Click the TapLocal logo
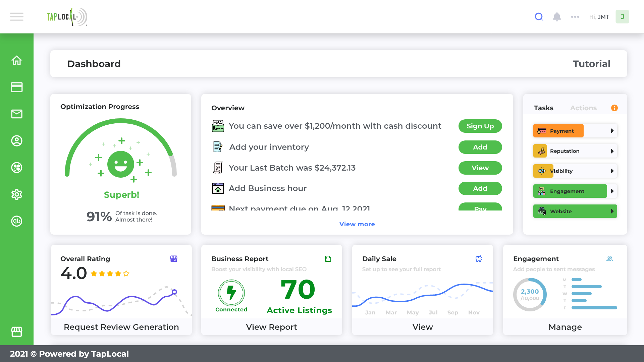The height and width of the screenshot is (362, 644). point(67,17)
